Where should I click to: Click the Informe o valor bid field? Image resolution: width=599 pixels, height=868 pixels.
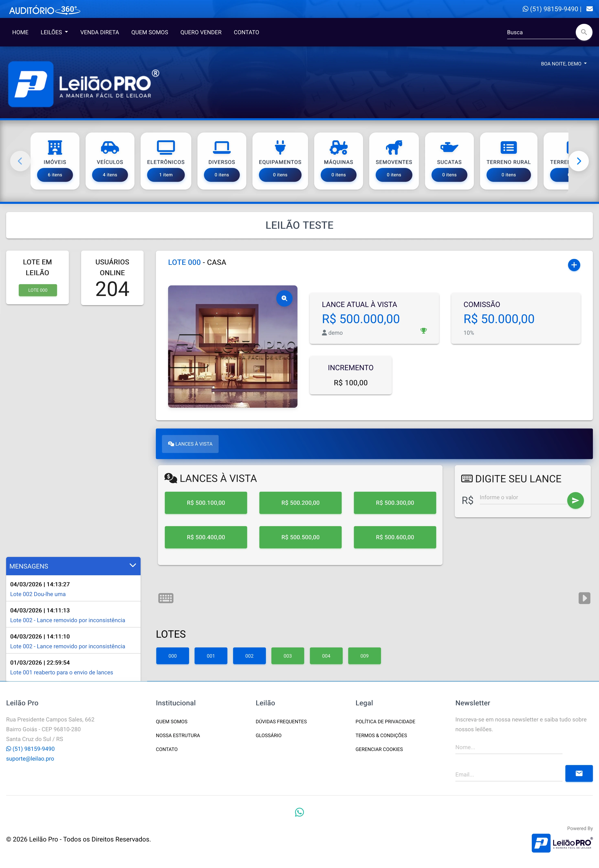522,497
